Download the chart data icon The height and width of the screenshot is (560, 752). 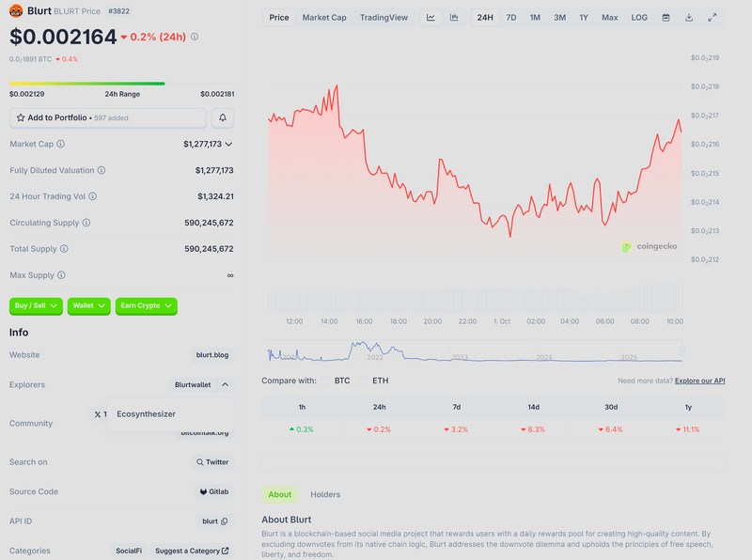point(689,18)
